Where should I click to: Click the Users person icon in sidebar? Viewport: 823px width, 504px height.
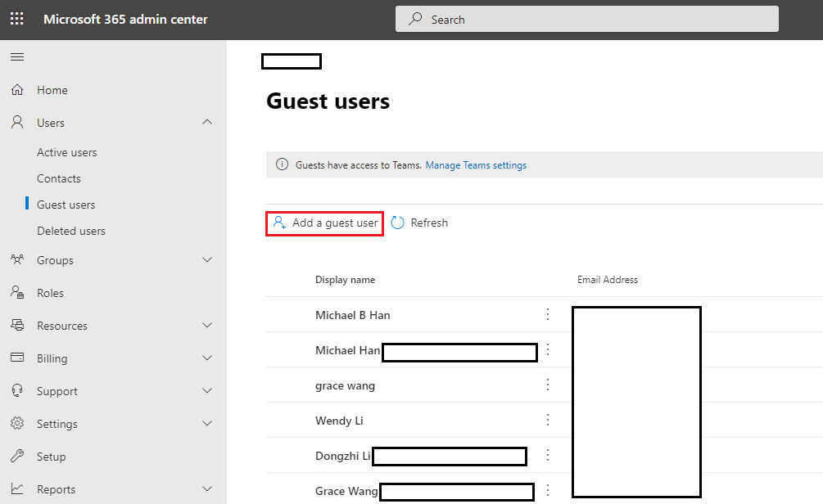pyautogui.click(x=17, y=122)
